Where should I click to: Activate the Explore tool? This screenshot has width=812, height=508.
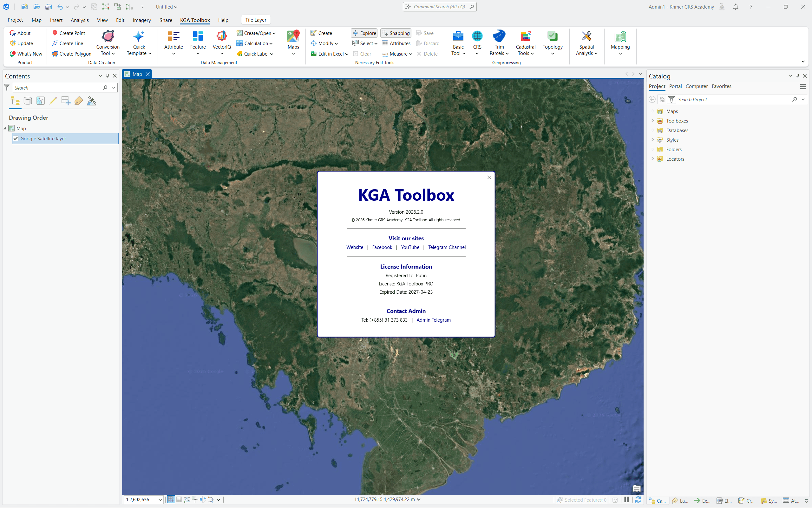364,33
